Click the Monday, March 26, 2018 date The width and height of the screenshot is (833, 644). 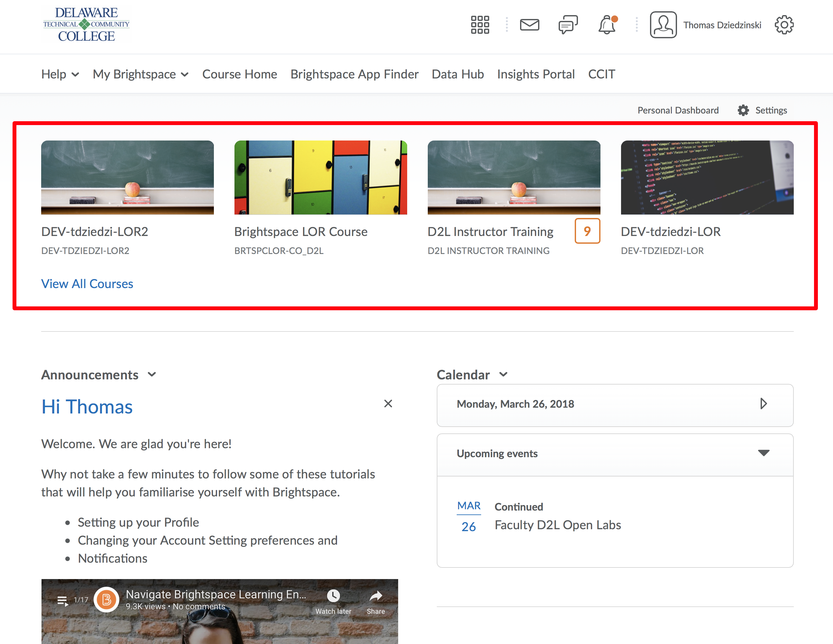515,404
